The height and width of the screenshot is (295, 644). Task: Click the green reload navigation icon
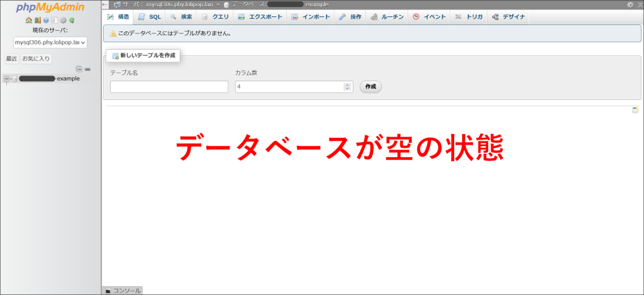72,20
